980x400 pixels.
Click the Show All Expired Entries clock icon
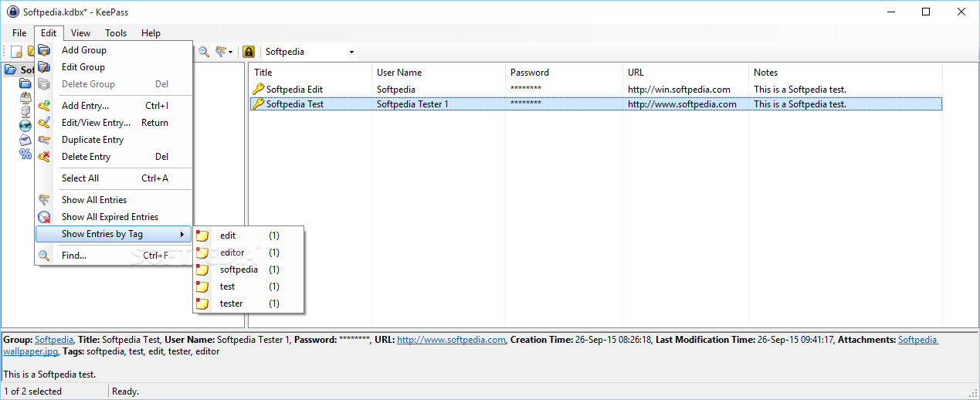pyautogui.click(x=45, y=217)
